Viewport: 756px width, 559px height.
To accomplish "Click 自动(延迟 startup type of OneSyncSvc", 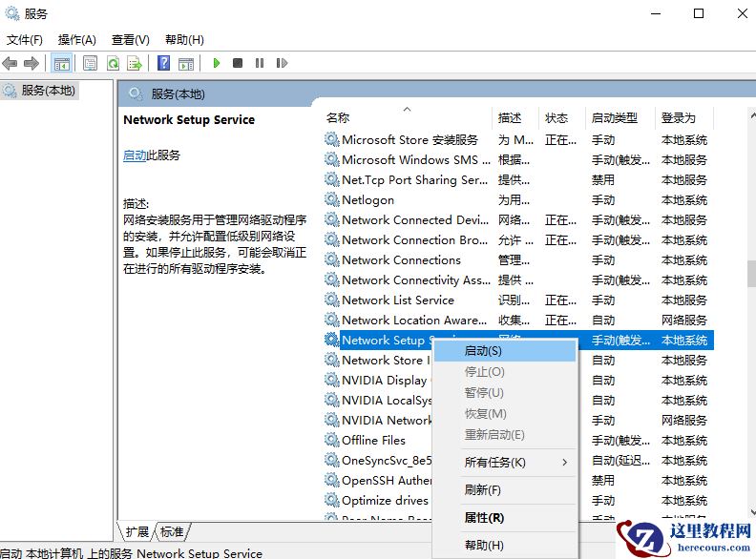I will tap(620, 460).
